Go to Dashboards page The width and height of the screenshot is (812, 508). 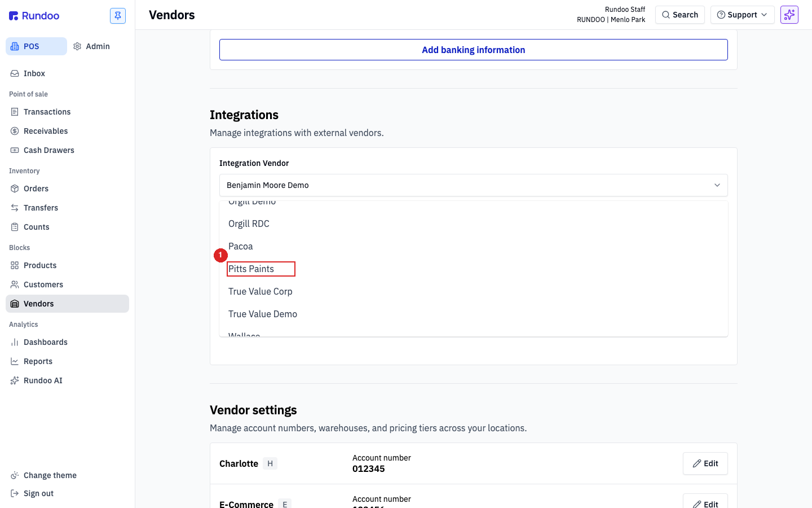(x=67, y=342)
